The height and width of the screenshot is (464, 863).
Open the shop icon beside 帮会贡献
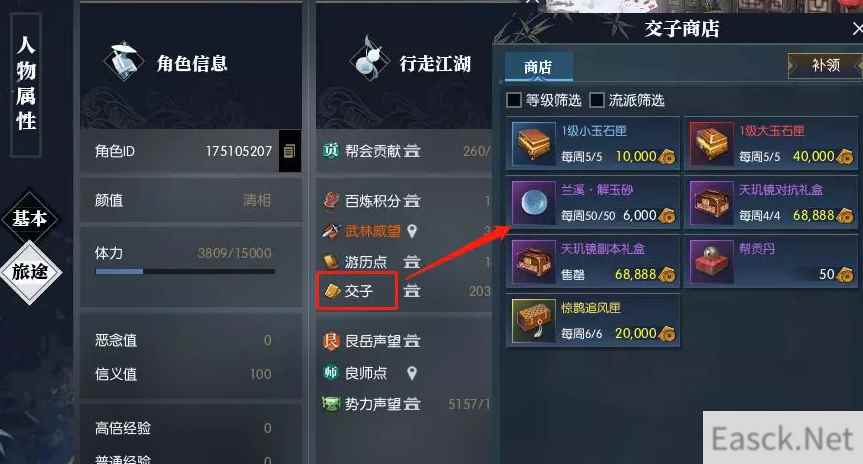pyautogui.click(x=412, y=151)
